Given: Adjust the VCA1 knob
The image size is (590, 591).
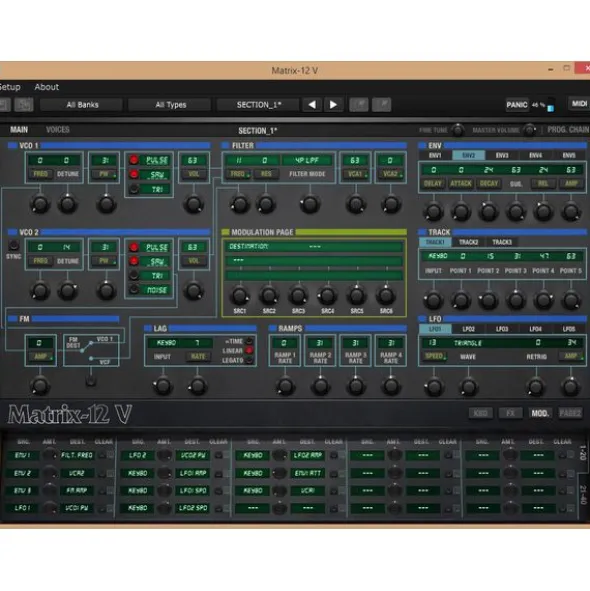Looking at the screenshot, I should [356, 204].
